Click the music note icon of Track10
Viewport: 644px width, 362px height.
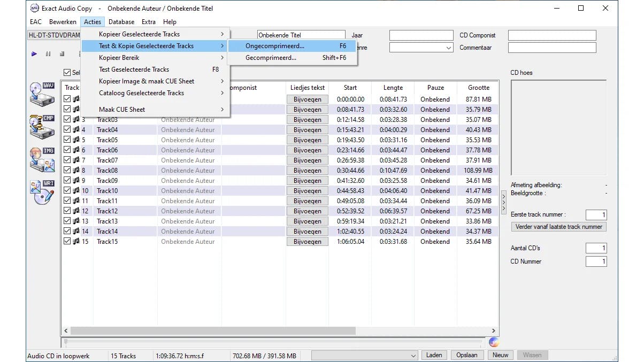(x=76, y=190)
